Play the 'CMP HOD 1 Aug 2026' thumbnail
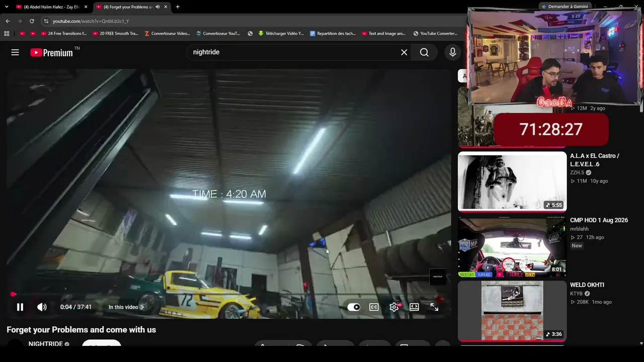Image resolution: width=644 pixels, height=362 pixels. (512, 247)
